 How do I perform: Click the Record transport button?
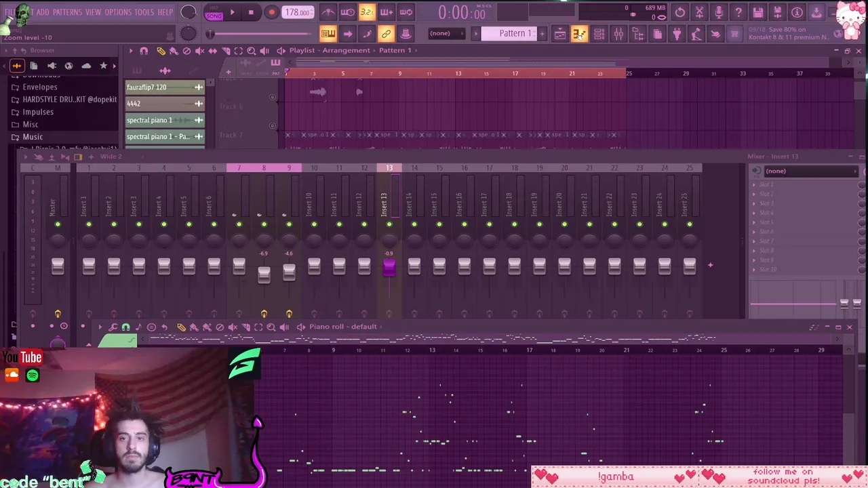point(271,12)
